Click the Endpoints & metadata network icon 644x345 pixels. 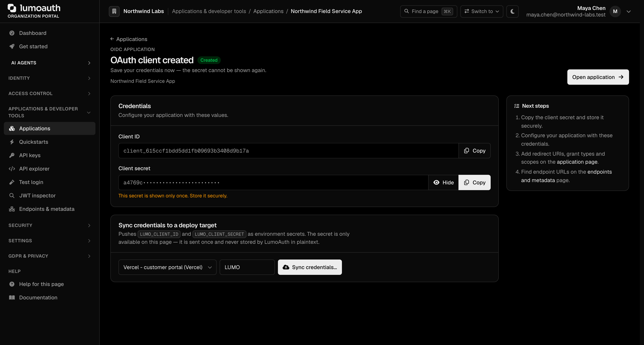tap(12, 209)
